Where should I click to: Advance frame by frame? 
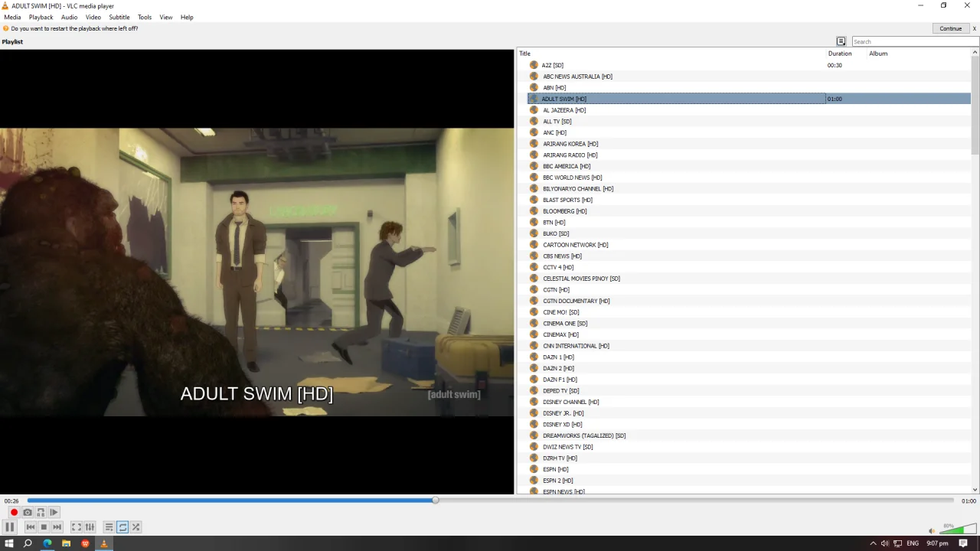(54, 512)
